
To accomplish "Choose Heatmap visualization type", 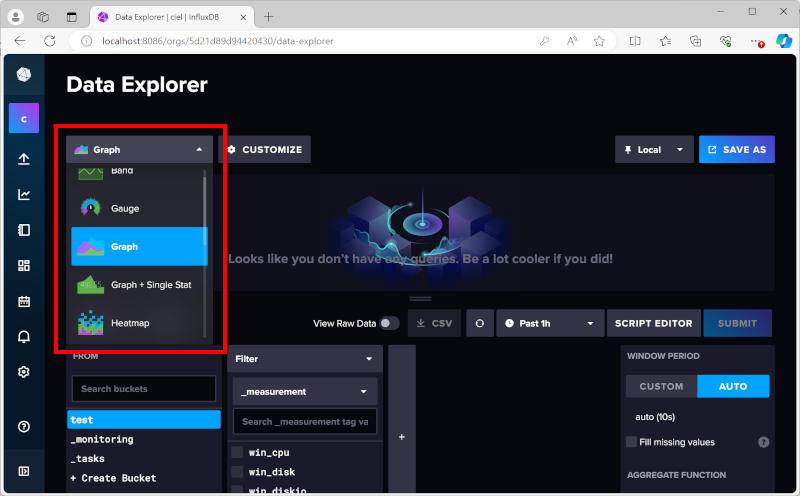I will point(139,323).
